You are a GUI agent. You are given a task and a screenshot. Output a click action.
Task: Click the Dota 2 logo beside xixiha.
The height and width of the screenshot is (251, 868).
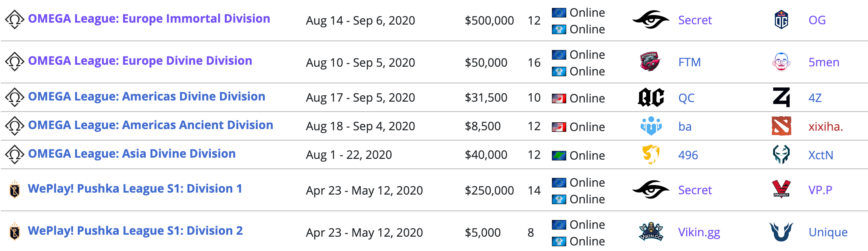click(781, 126)
